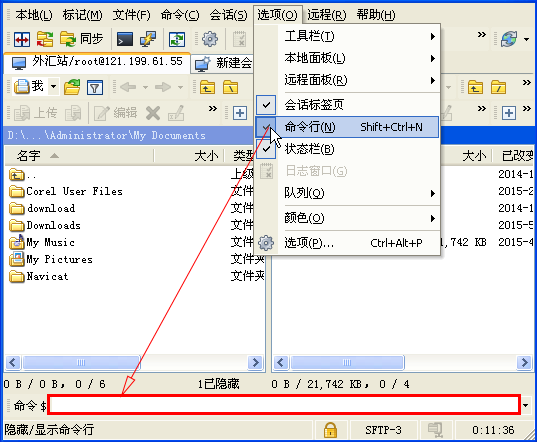Expand 颜色(O) submenu

[x=348, y=218]
